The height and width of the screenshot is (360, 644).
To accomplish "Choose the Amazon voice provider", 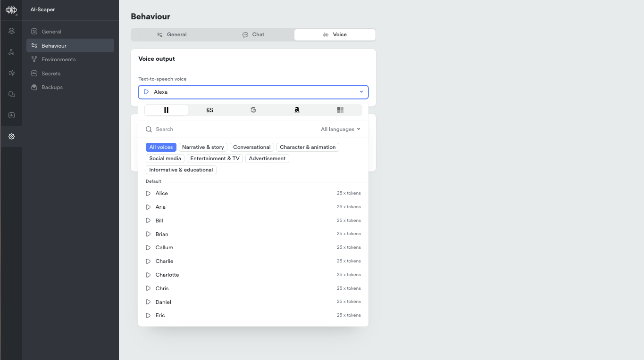I will pyautogui.click(x=297, y=109).
